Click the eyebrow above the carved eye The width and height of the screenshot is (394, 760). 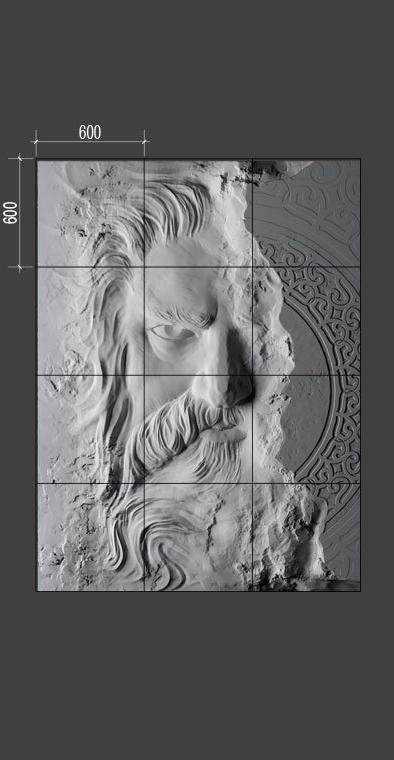(x=184, y=315)
